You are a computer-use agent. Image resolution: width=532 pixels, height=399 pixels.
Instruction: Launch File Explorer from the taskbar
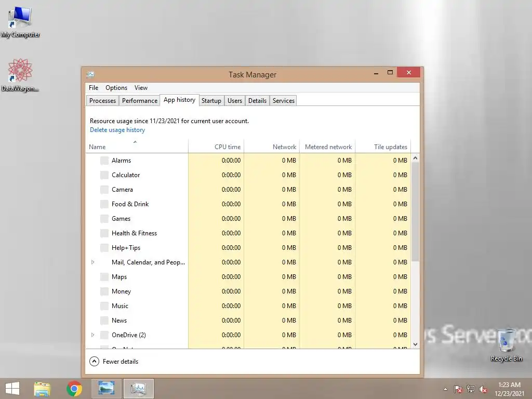tap(42, 389)
